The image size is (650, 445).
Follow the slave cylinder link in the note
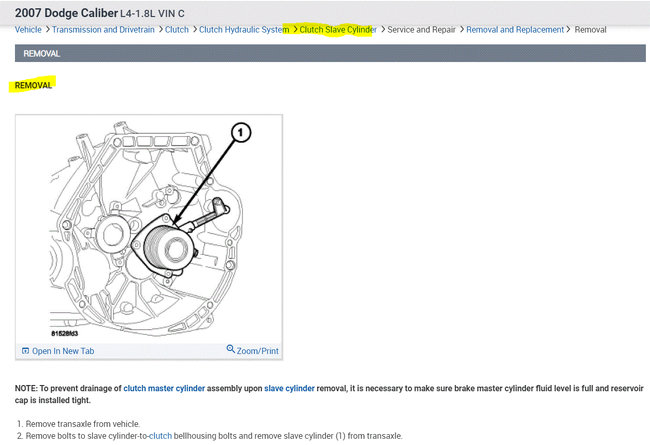tap(289, 388)
